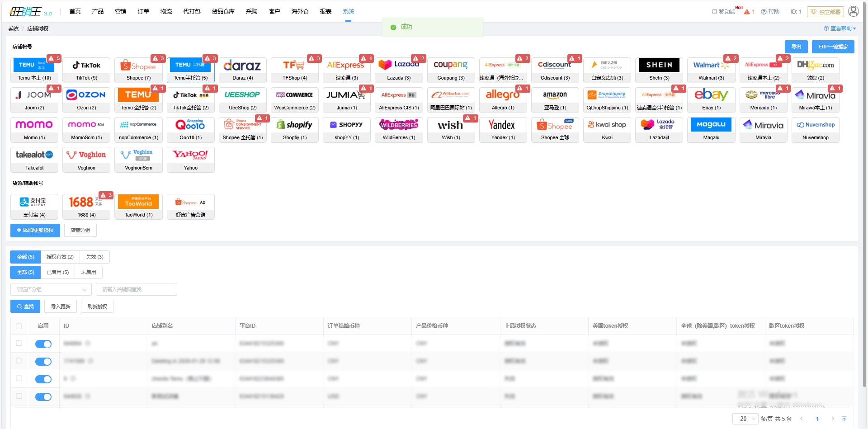Screen dimensions: 868x429
Task: Toggle the last row's enable switch
Action: click(43, 397)
